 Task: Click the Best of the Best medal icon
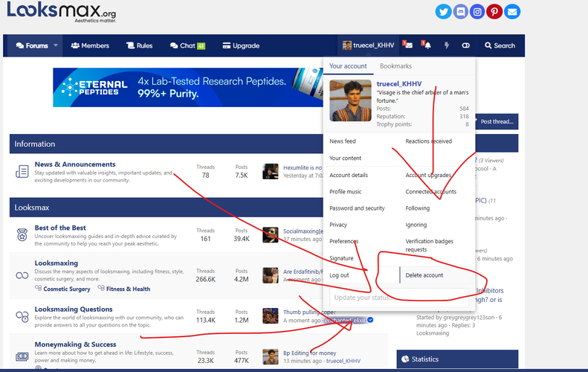click(x=22, y=234)
